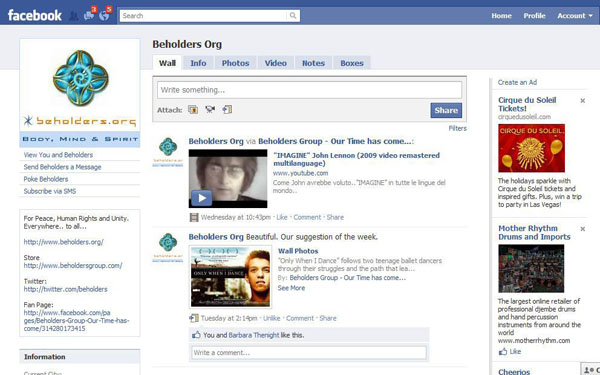Play the IMAGINE John Lennon video

click(x=201, y=198)
